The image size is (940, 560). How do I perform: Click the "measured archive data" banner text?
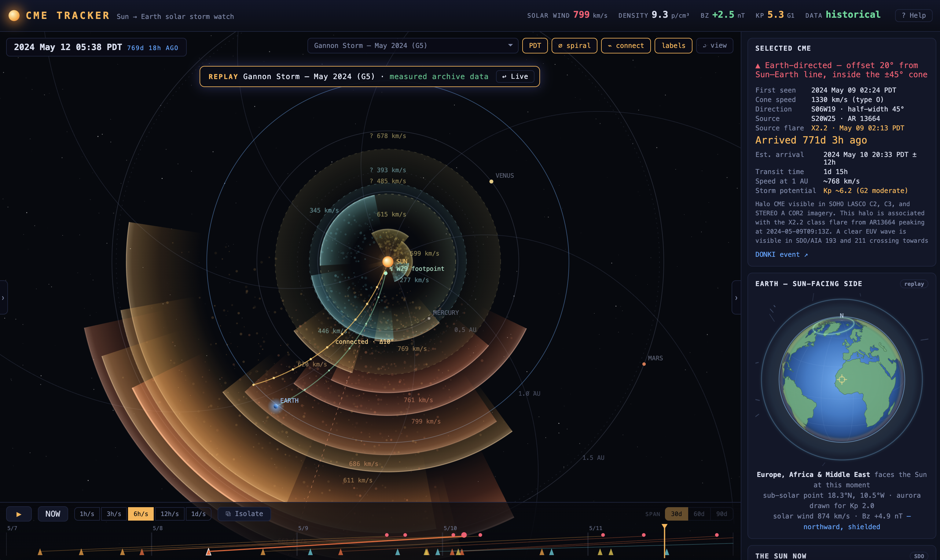[x=439, y=77]
